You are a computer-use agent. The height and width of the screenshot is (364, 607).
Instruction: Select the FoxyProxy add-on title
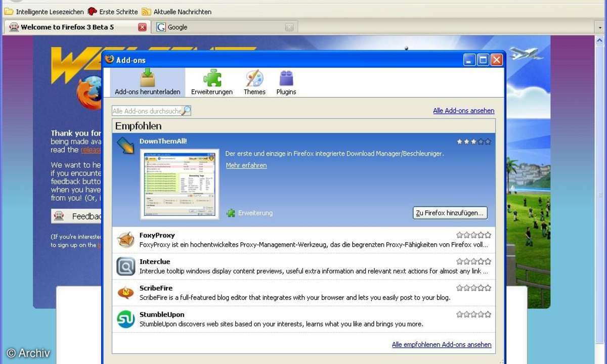click(157, 235)
